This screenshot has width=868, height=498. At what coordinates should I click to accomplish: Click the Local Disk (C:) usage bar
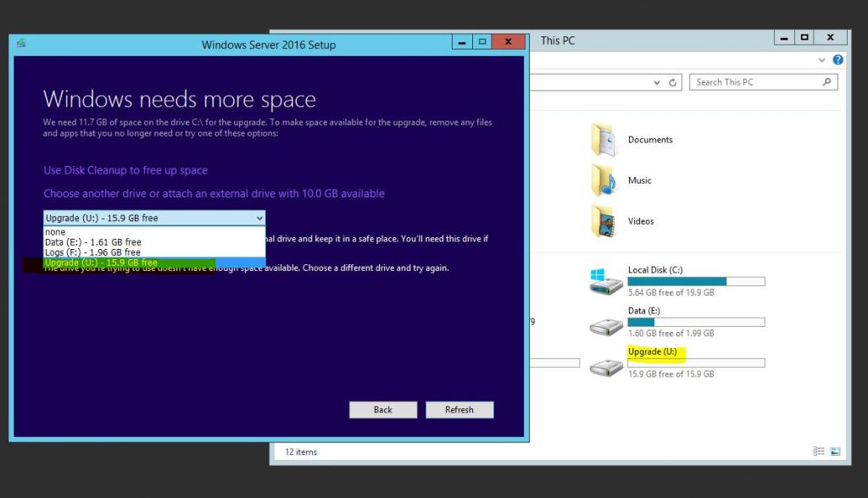[x=695, y=280]
